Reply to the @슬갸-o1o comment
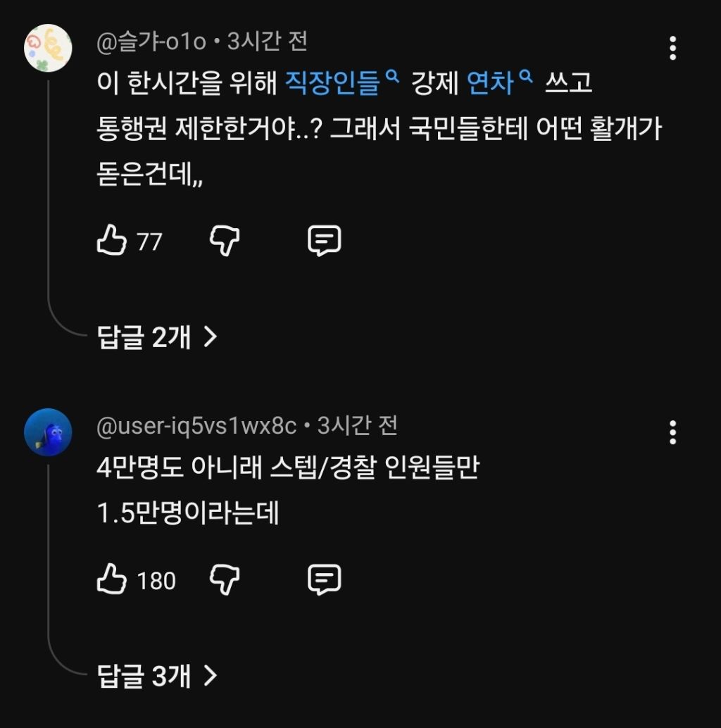 (325, 241)
